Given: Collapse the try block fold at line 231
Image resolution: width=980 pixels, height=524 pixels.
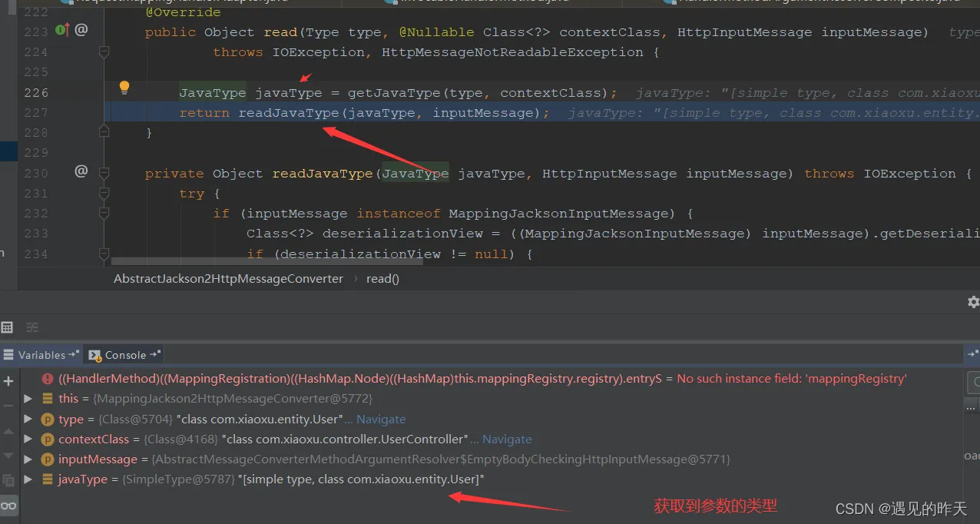Looking at the screenshot, I should 104,194.
